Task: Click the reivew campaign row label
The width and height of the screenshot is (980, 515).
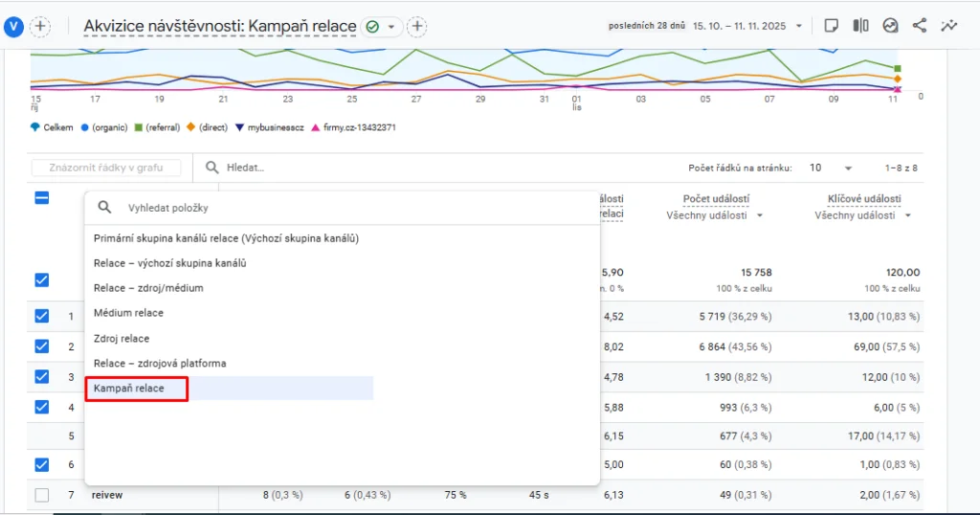Action: [107, 495]
